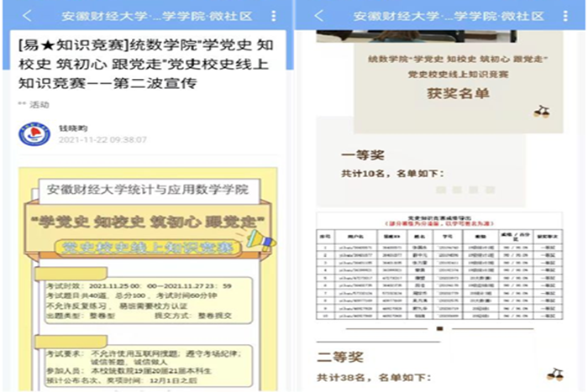588x392 pixels.
Task: Tap the text 共计10名，名单如下
Action: click(392, 174)
